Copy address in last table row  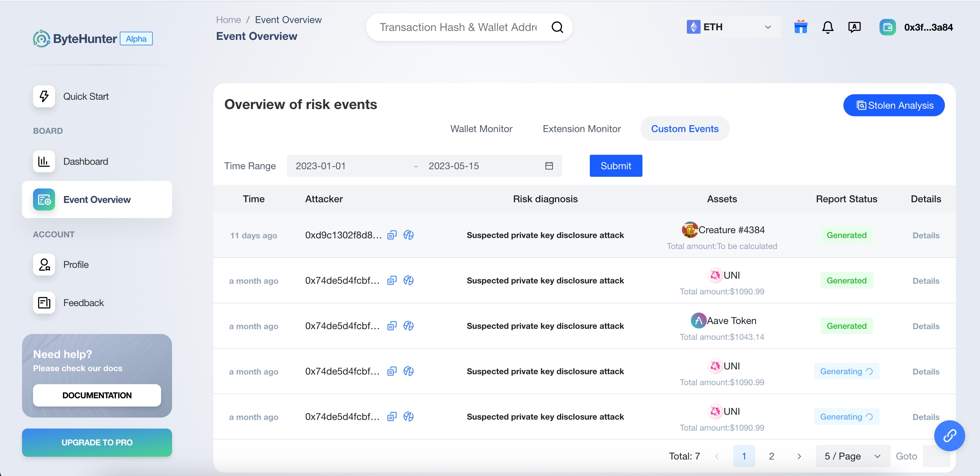[x=392, y=417]
